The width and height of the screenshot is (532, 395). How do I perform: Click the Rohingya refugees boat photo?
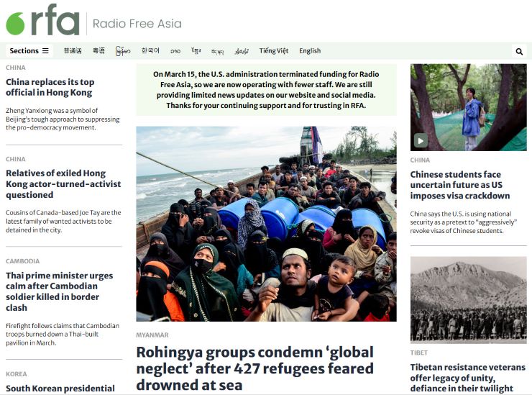click(266, 224)
